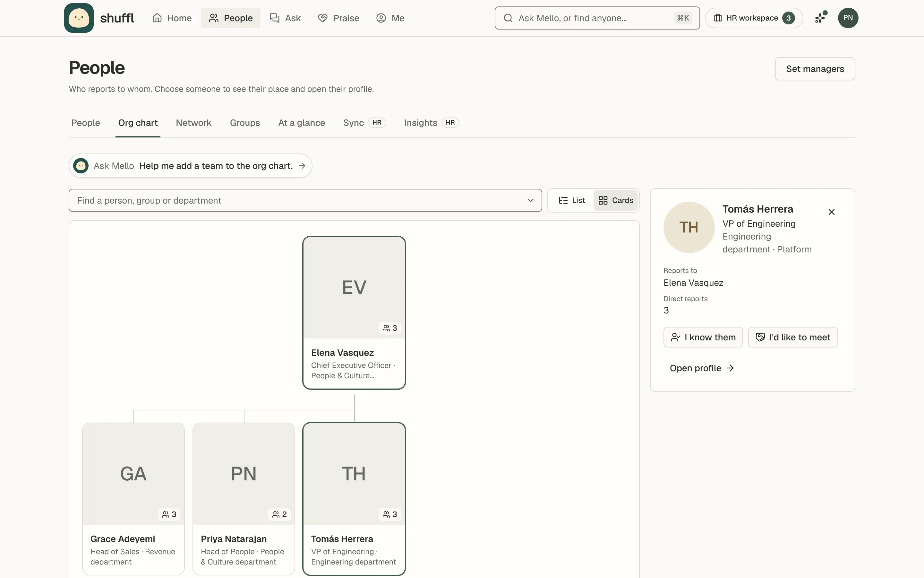Open the sparkle notifications icon
The height and width of the screenshot is (578, 924).
click(820, 18)
